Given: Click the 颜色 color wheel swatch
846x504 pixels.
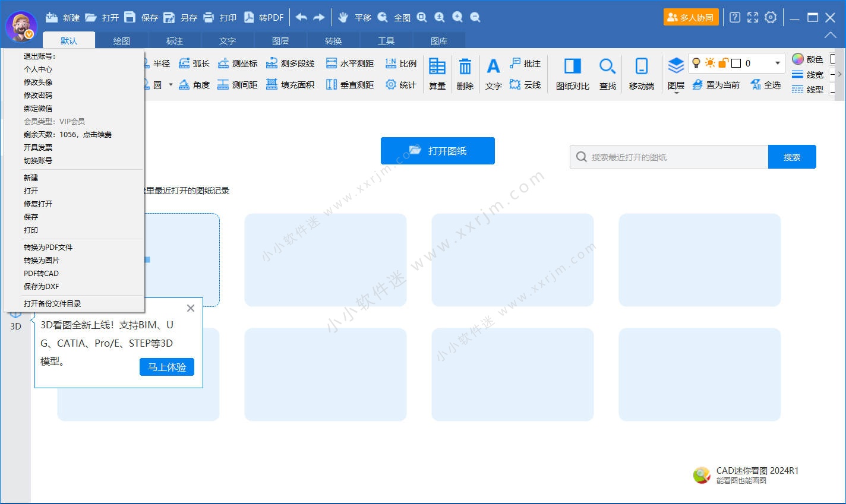Looking at the screenshot, I should [x=798, y=59].
